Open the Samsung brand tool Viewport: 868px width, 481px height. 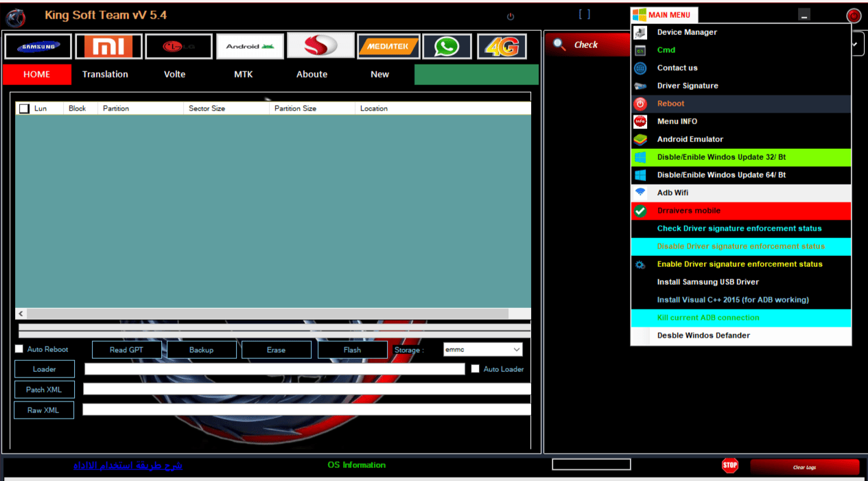point(38,47)
